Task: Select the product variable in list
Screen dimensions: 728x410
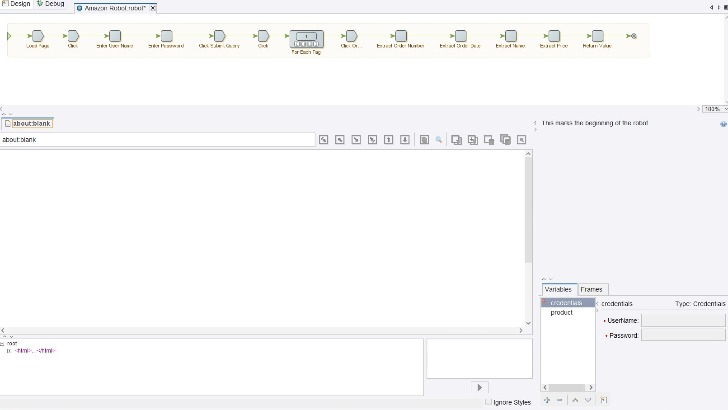Action: click(x=561, y=313)
